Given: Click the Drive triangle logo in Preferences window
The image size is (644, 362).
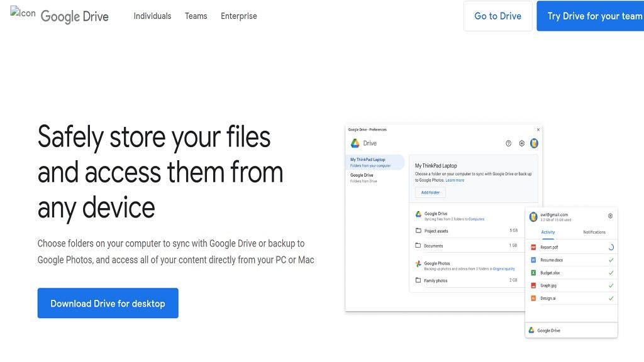Looking at the screenshot, I should (x=355, y=143).
